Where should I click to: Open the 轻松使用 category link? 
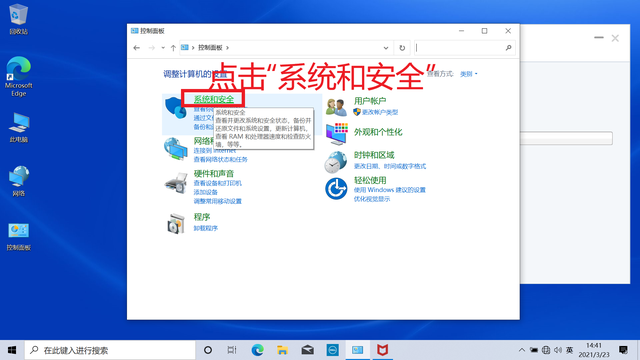click(370, 180)
